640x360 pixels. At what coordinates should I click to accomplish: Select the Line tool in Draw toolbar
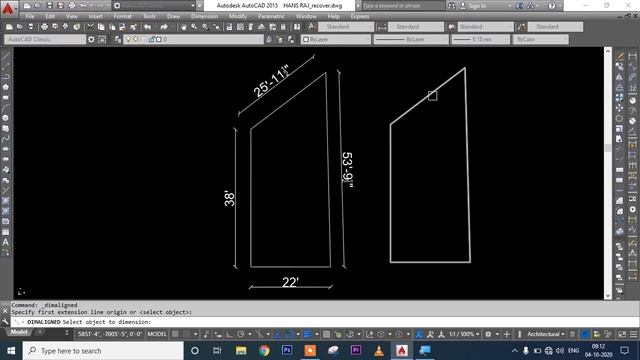[6, 56]
